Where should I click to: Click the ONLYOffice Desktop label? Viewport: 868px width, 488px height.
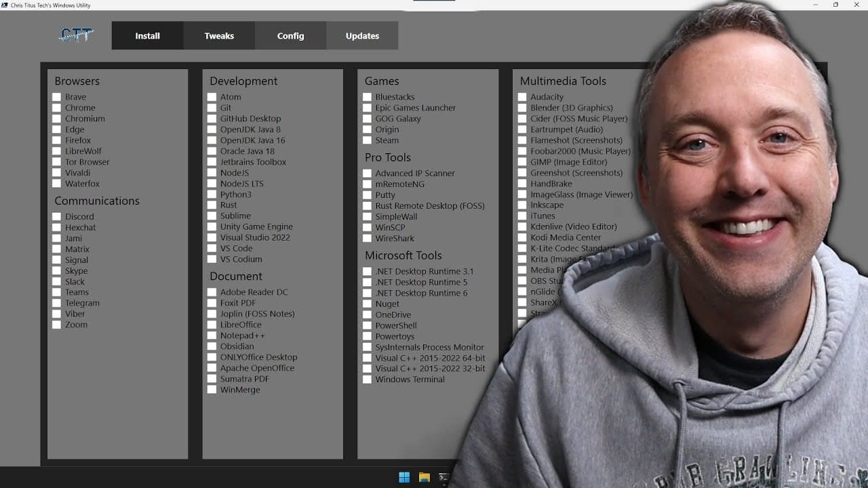point(258,357)
